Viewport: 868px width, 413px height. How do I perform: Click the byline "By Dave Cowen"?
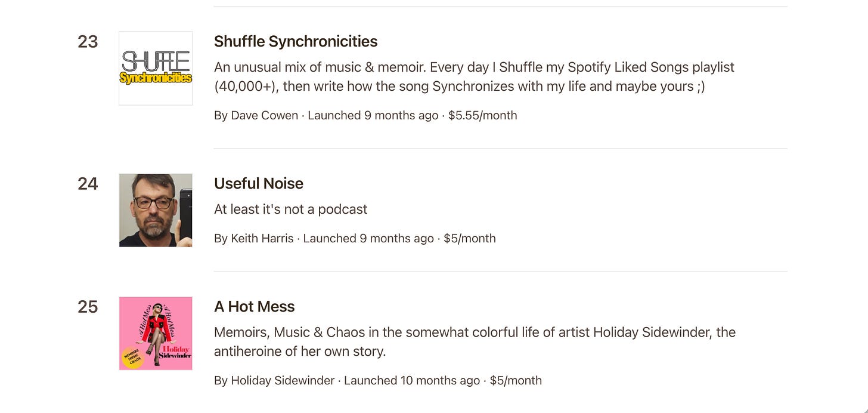click(256, 115)
